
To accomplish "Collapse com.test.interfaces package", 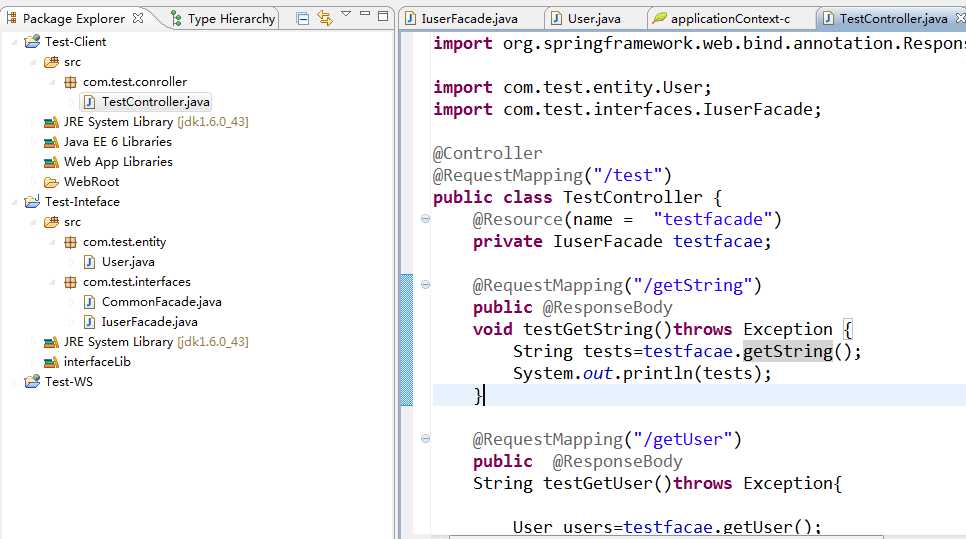I will 54,282.
